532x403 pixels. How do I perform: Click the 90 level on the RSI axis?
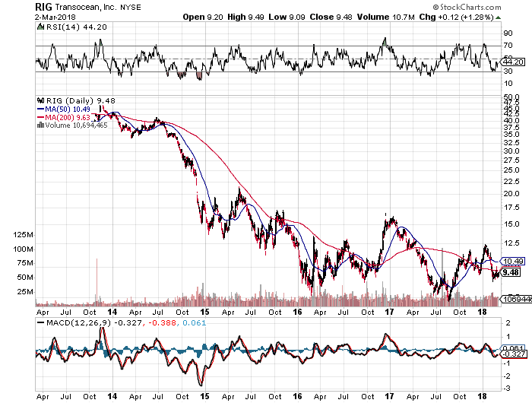tap(508, 33)
